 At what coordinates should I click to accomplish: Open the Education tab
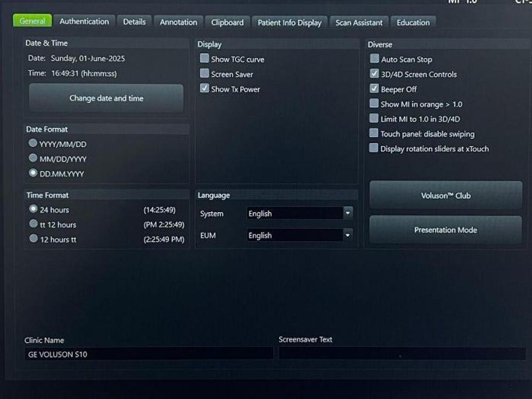pos(413,23)
